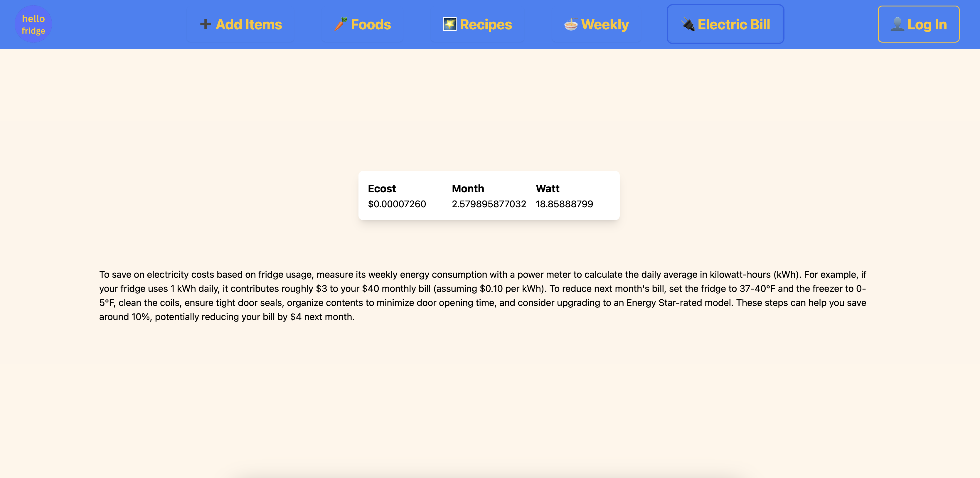Click the carrot icon beside Foods
The height and width of the screenshot is (478, 980).
pyautogui.click(x=341, y=24)
